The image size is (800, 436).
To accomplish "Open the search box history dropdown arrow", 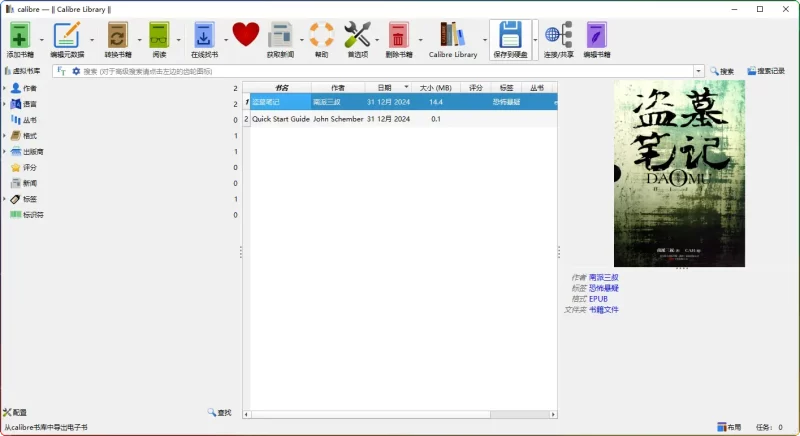I will 698,71.
